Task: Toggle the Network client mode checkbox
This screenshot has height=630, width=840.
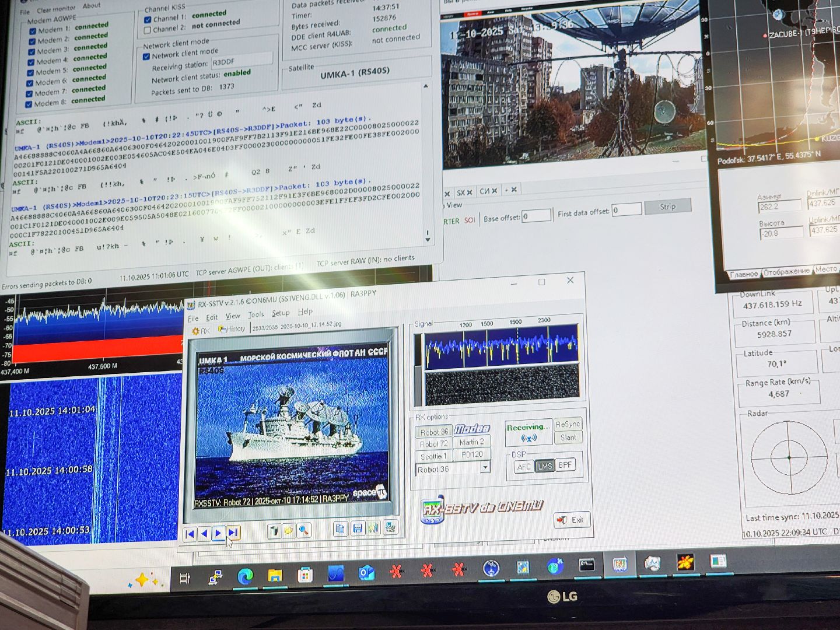Action: click(x=146, y=57)
